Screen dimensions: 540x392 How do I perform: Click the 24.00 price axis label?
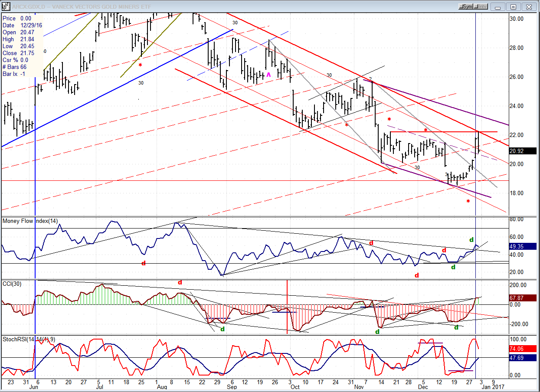(516, 106)
